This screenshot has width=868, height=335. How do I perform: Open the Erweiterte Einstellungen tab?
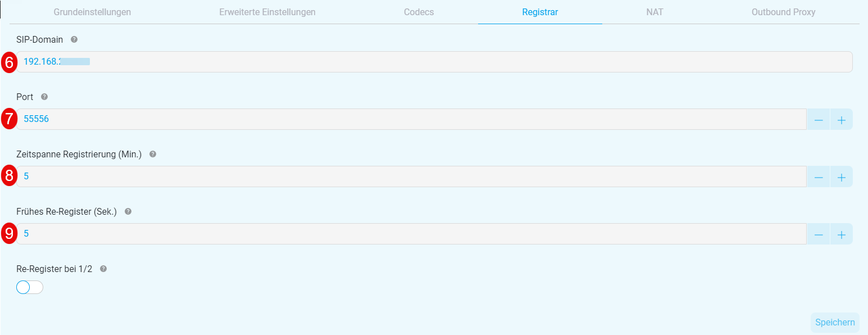pyautogui.click(x=267, y=12)
